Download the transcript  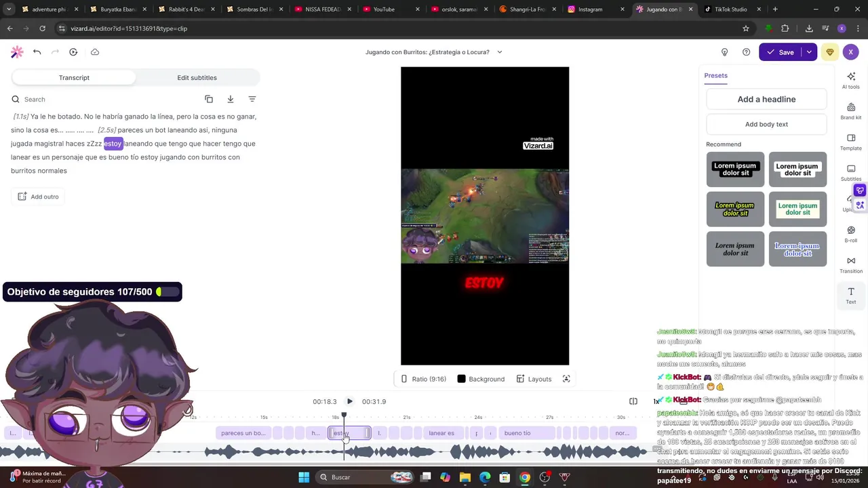pos(231,99)
